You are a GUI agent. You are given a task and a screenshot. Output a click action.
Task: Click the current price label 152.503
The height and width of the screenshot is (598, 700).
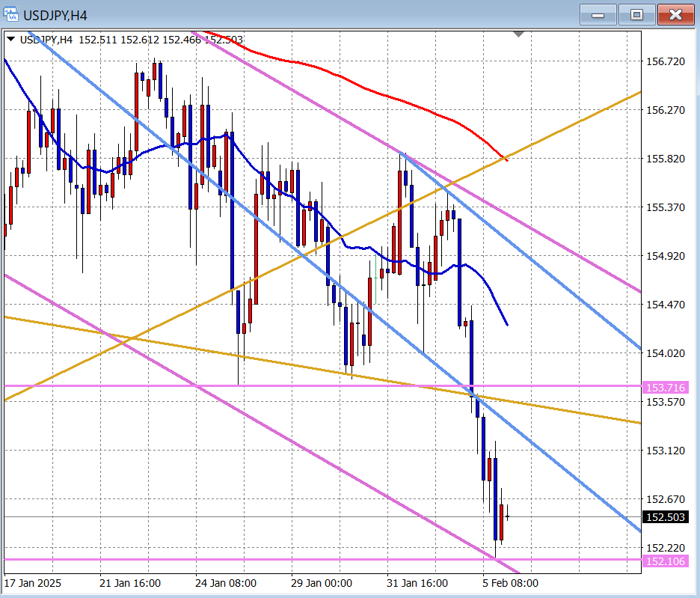coord(665,517)
